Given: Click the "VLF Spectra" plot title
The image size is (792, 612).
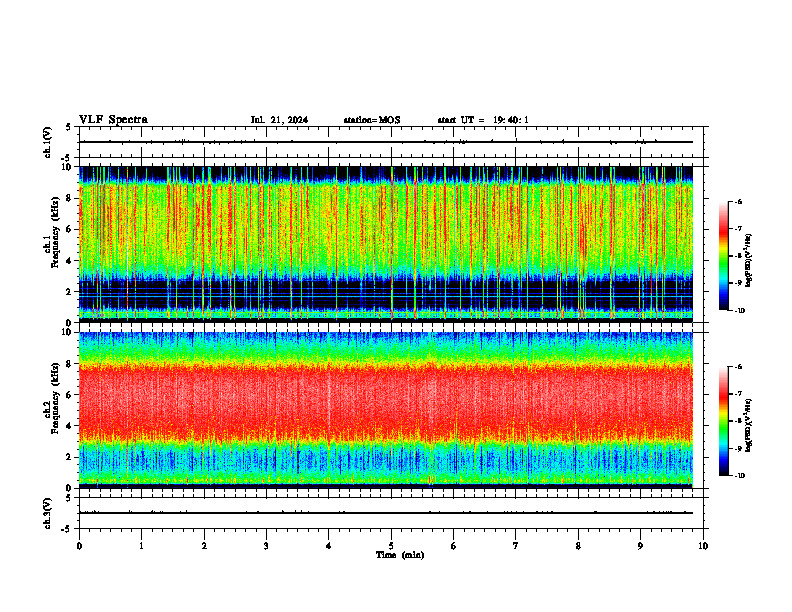Looking at the screenshot, I should (x=113, y=120).
